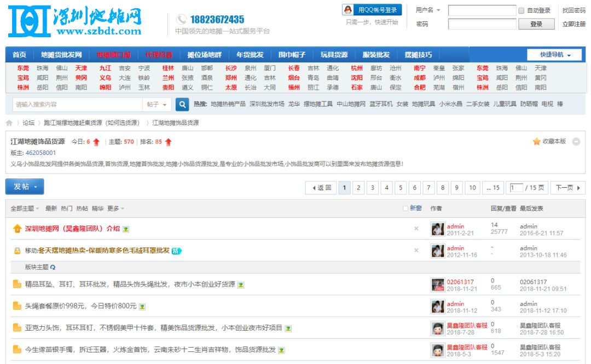This screenshot has height=364, width=591.
Task: Click the blue magnifier search icon
Action: pos(182,104)
